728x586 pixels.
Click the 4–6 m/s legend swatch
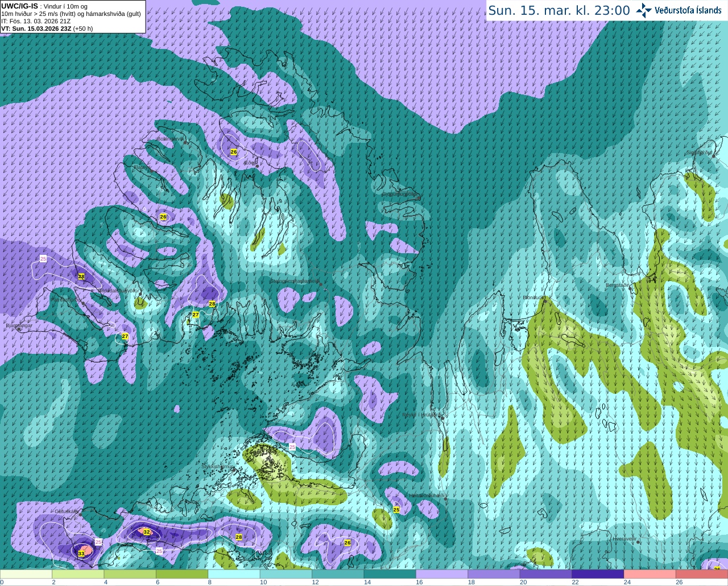point(130,574)
